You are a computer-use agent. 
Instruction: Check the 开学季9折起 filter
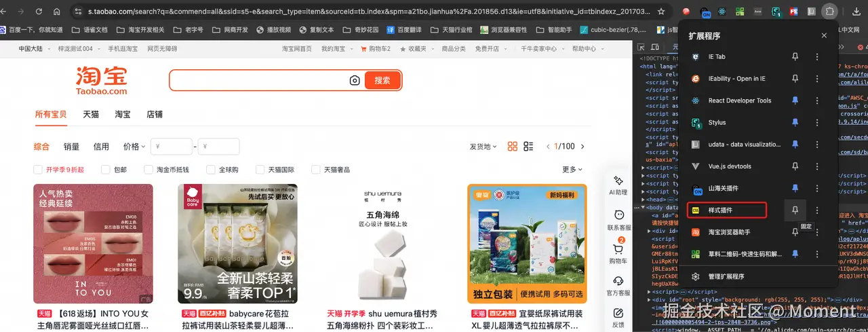click(38, 170)
